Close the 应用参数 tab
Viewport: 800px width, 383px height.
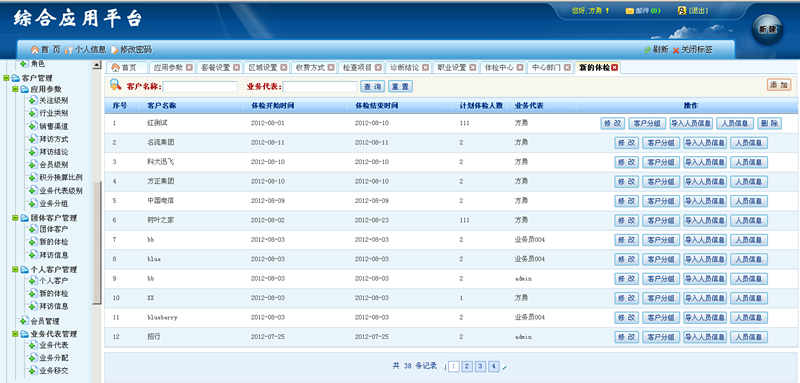tap(189, 67)
